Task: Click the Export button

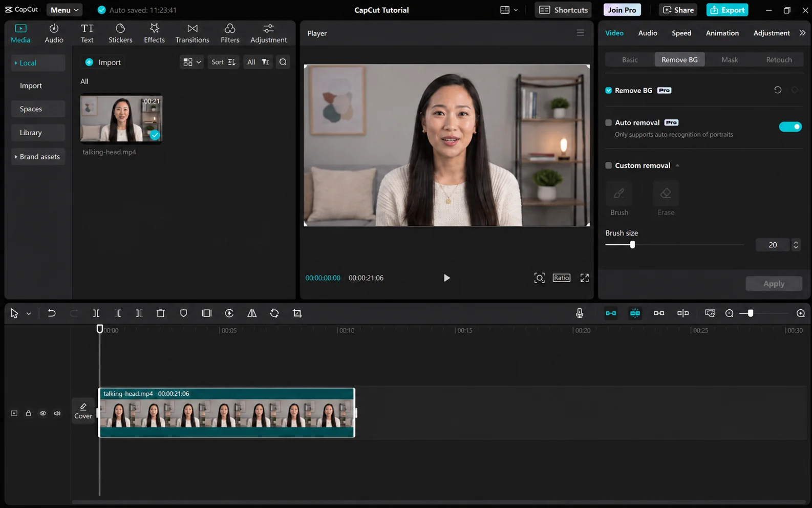Action: pos(727,10)
